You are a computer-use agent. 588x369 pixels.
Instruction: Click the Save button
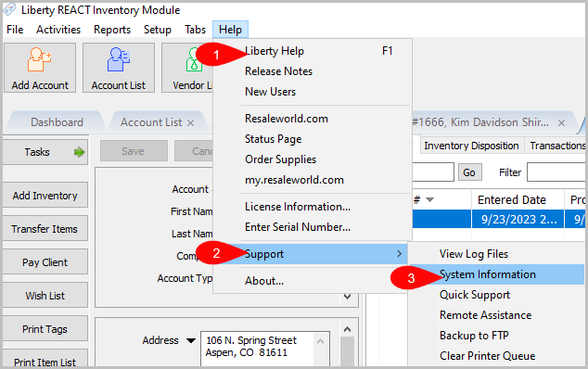tap(134, 151)
